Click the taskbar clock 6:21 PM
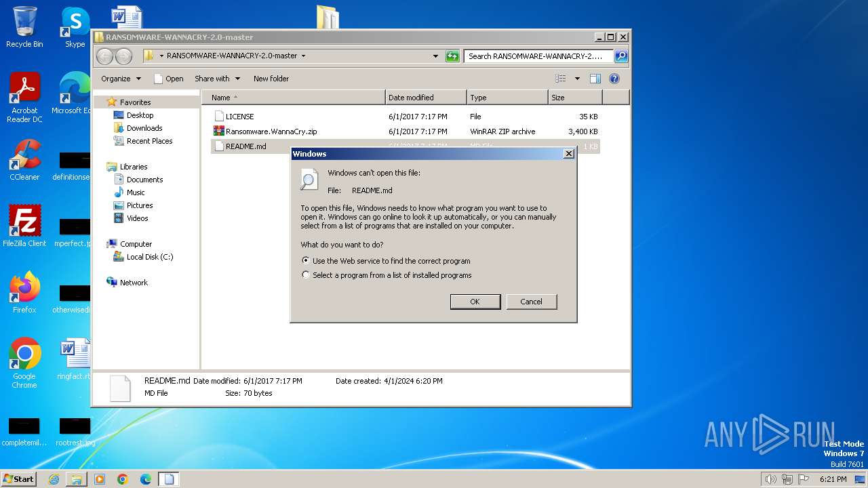 (833, 479)
